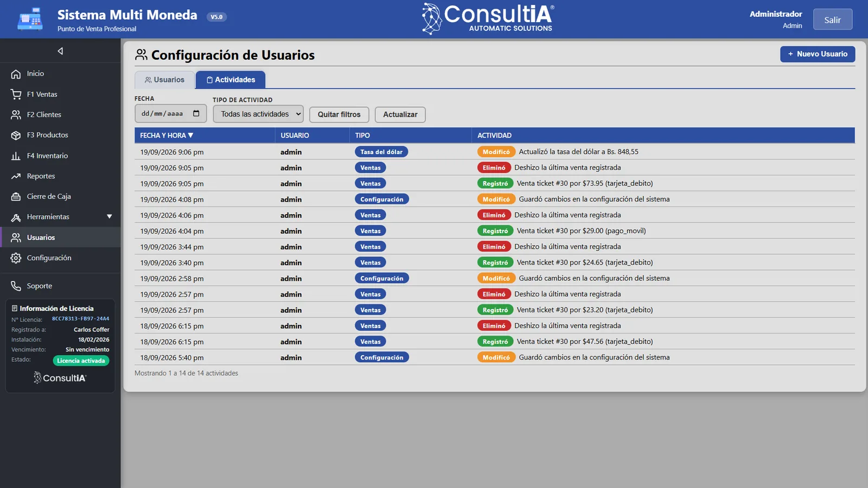
Task: Click the Soporte phone icon
Action: click(x=16, y=286)
